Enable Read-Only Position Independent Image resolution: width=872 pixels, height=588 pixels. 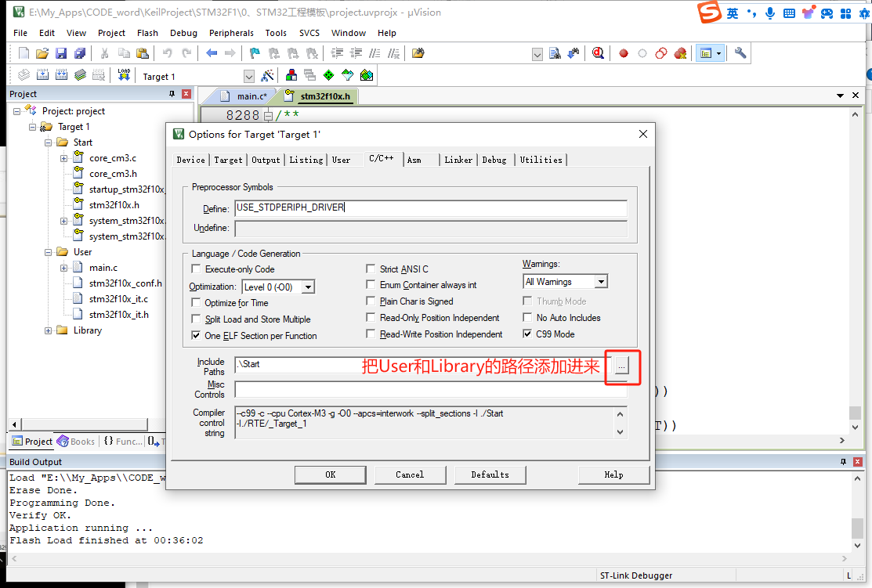tap(371, 317)
